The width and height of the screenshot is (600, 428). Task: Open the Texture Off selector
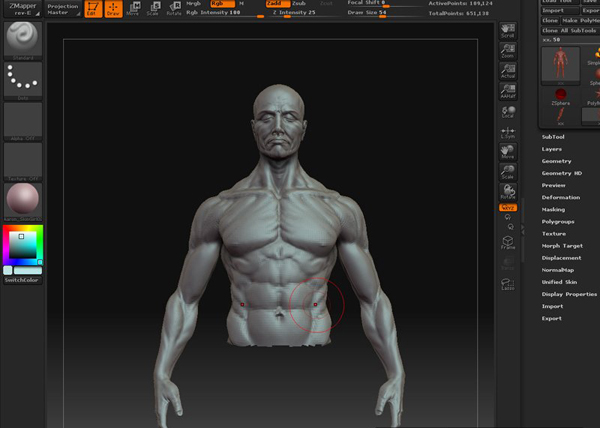(23, 162)
